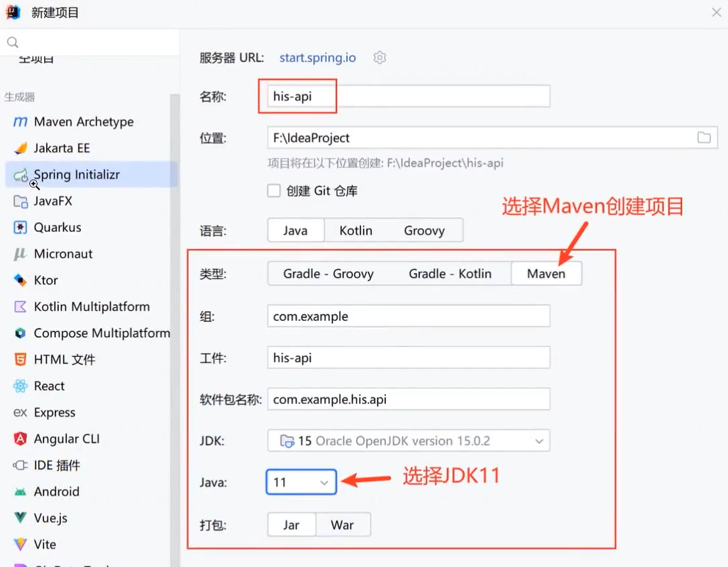Click the package name field
The image size is (728, 567).
[x=409, y=399]
